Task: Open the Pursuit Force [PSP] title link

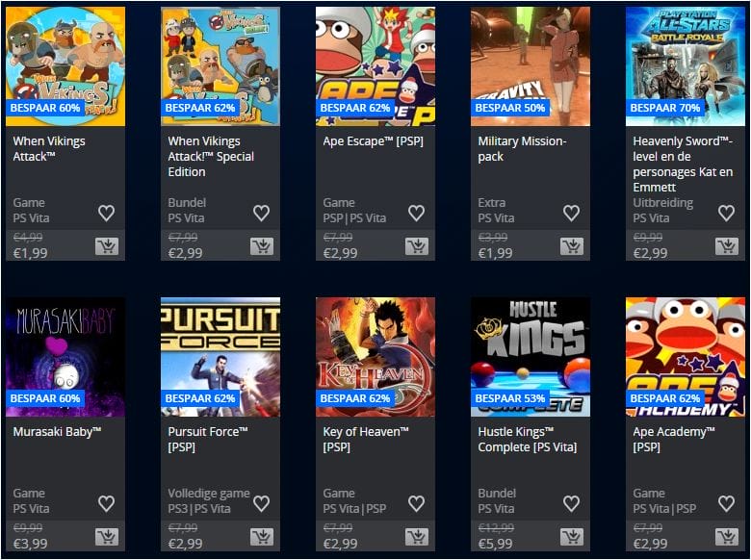Action: click(208, 439)
